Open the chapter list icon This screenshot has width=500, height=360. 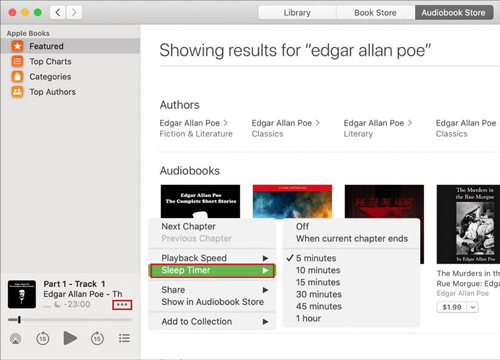[x=124, y=338]
